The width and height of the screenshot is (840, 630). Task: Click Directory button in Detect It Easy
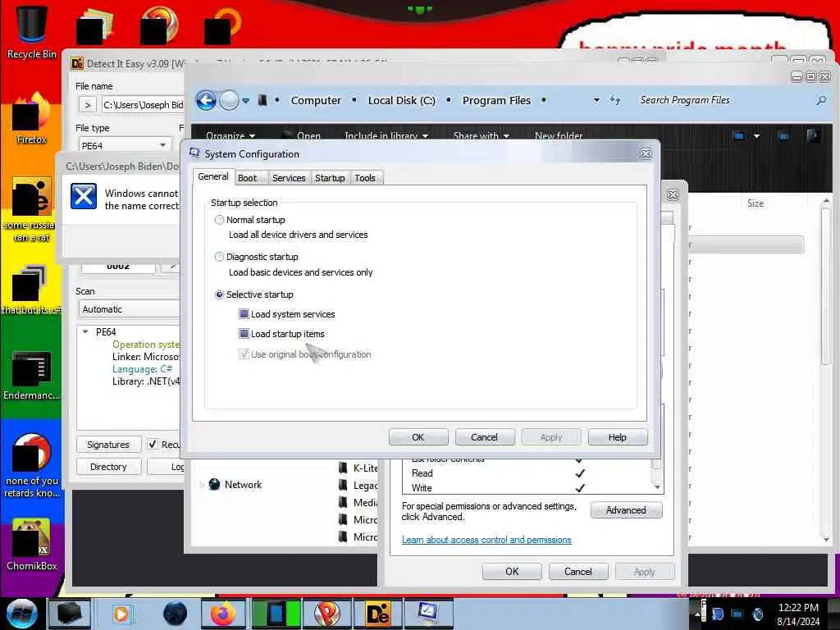(x=108, y=467)
